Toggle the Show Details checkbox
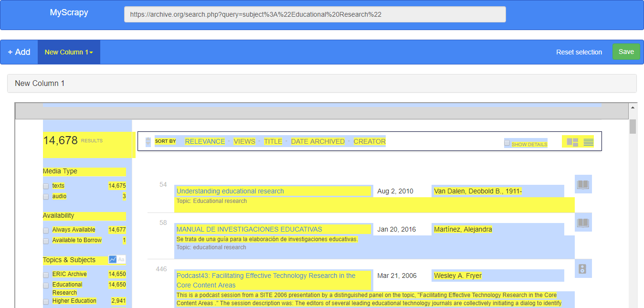 507,143
